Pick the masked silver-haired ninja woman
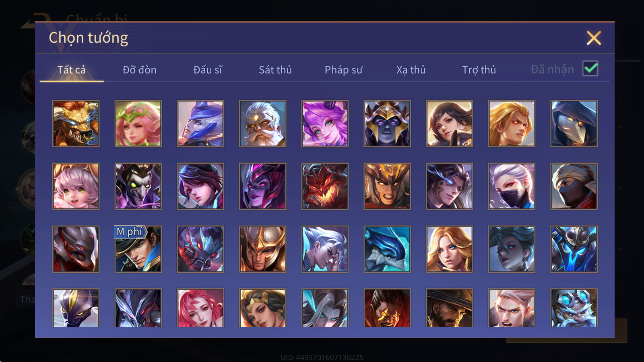 (x=512, y=186)
